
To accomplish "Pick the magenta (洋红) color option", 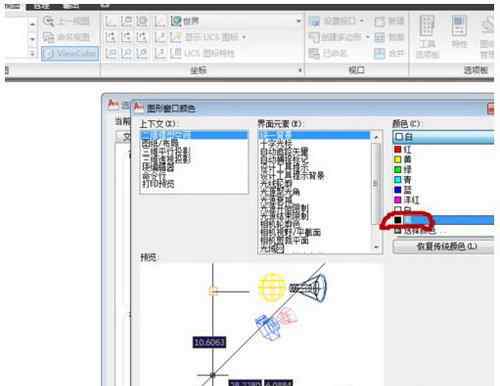I will [x=407, y=200].
